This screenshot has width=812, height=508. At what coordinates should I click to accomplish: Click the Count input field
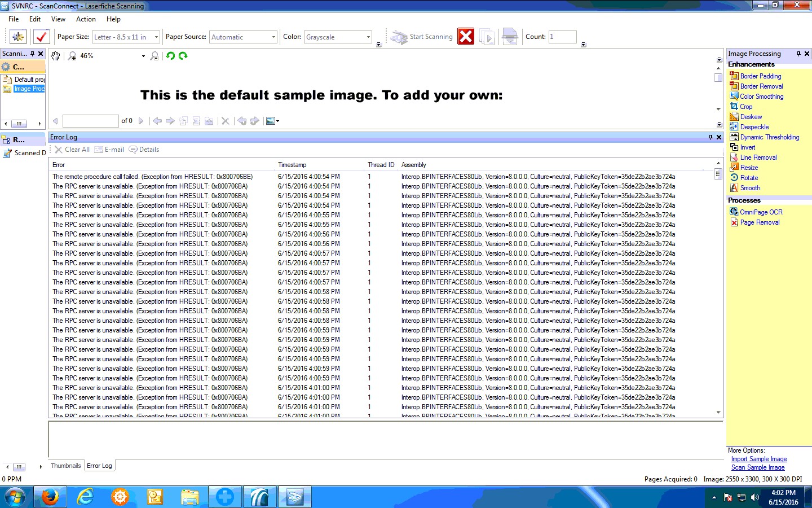(x=562, y=37)
